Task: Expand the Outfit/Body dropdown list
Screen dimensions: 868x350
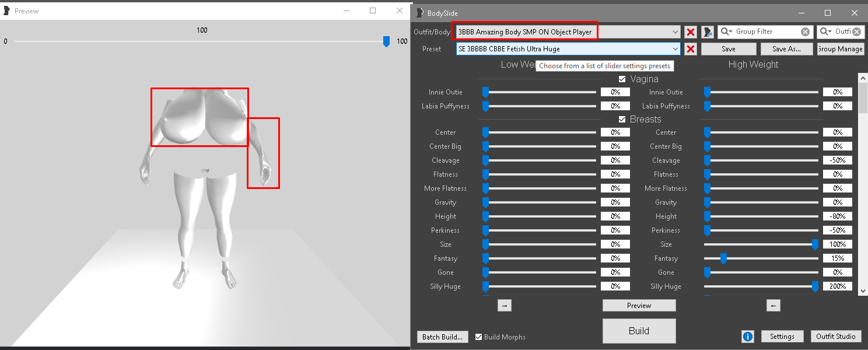Action: 675,32
